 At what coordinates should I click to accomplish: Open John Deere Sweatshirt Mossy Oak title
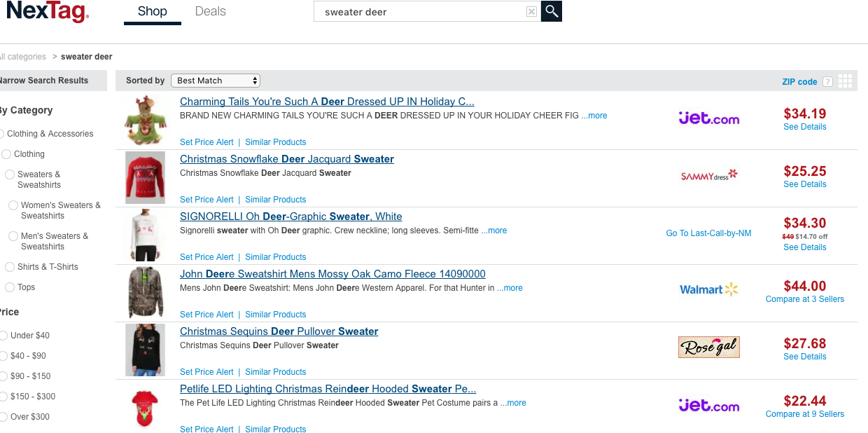(x=332, y=274)
